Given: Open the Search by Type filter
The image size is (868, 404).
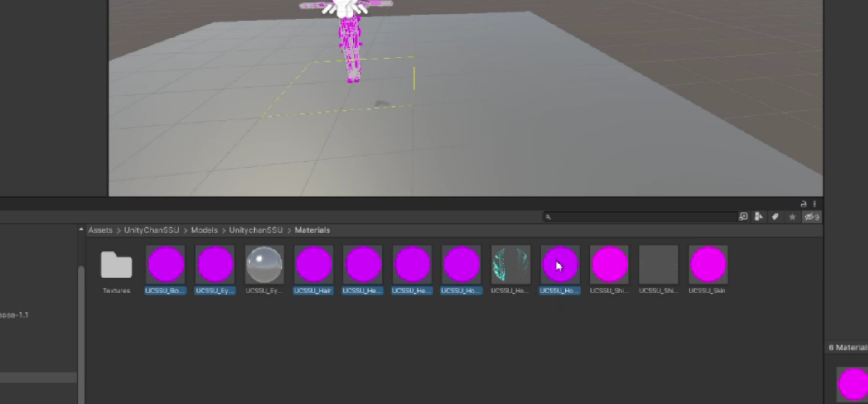Looking at the screenshot, I should coord(759,217).
